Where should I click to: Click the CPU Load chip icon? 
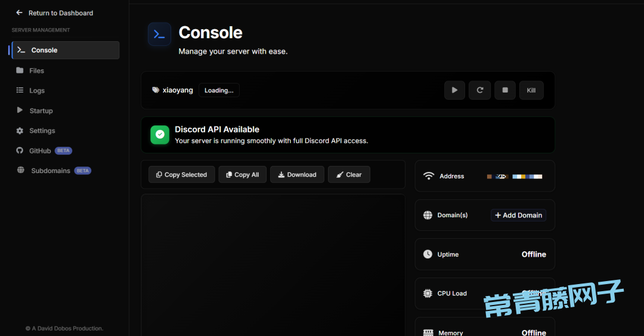coord(428,294)
